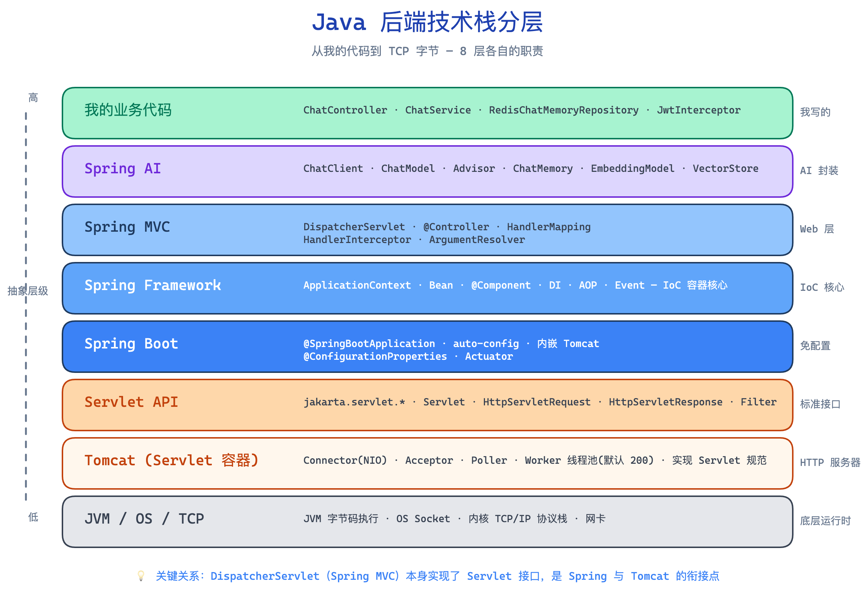The height and width of the screenshot is (590, 868).
Task: Select the 'Spring Framework' layer heading
Action: tap(153, 285)
